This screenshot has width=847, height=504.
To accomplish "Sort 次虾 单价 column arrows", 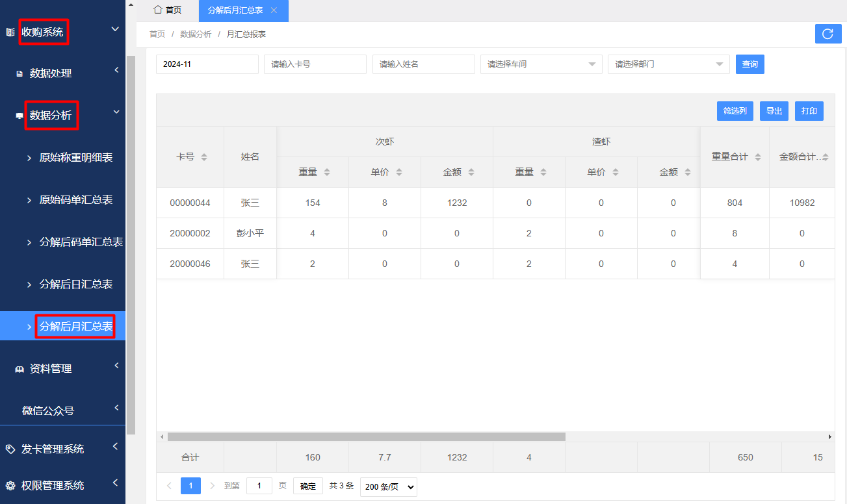I will [399, 172].
